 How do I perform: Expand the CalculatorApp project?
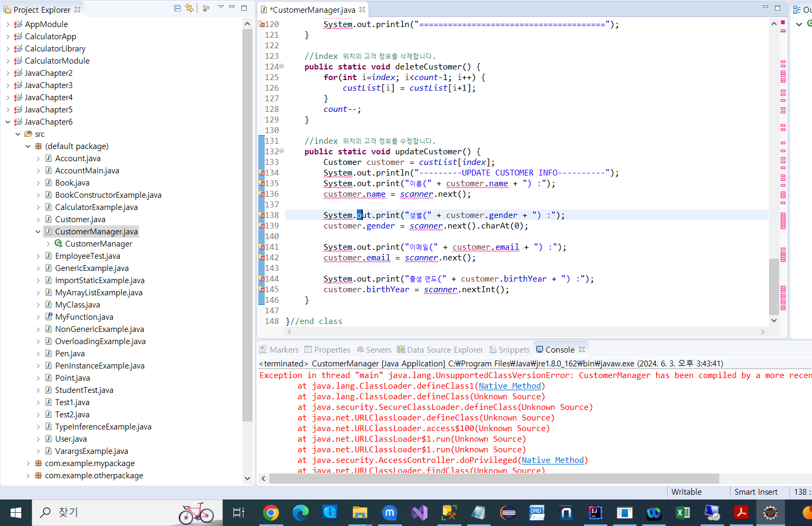click(x=7, y=37)
